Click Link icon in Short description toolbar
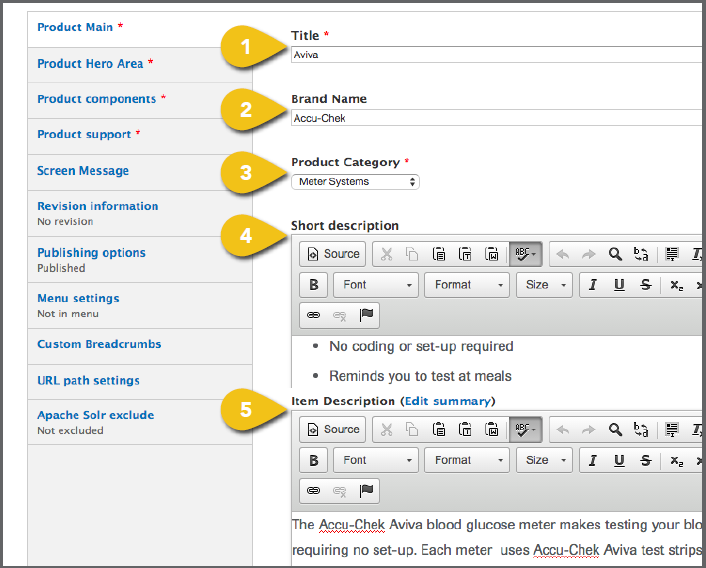The image size is (706, 568). [x=313, y=315]
